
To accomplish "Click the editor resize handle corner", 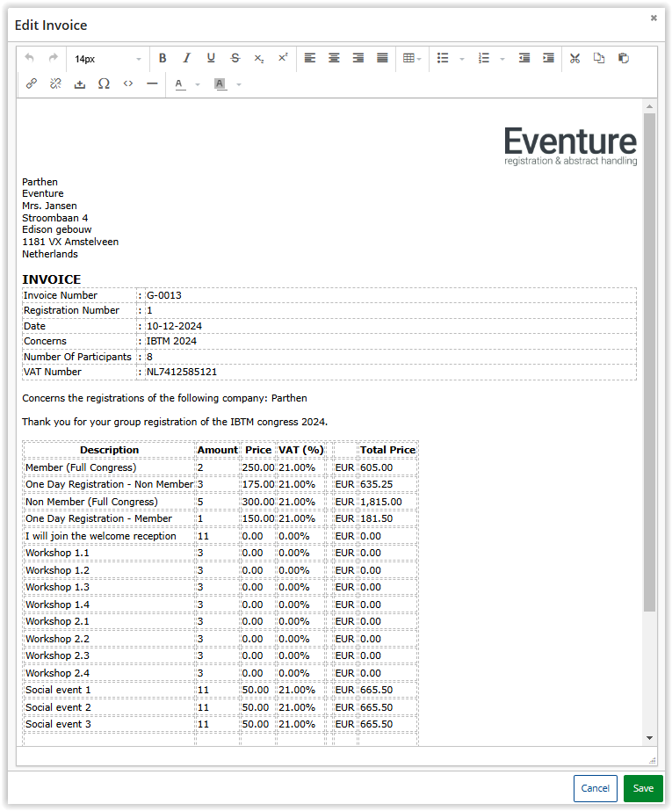I will pyautogui.click(x=653, y=760).
